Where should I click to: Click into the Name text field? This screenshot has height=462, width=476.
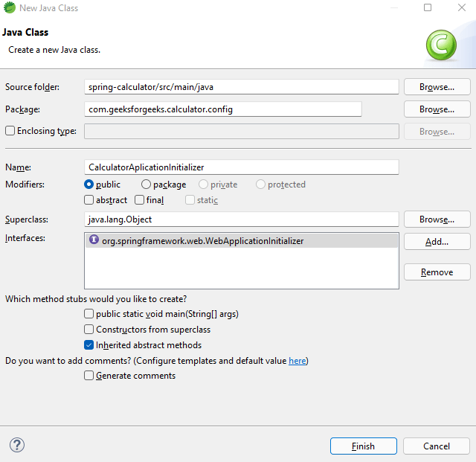click(x=242, y=167)
